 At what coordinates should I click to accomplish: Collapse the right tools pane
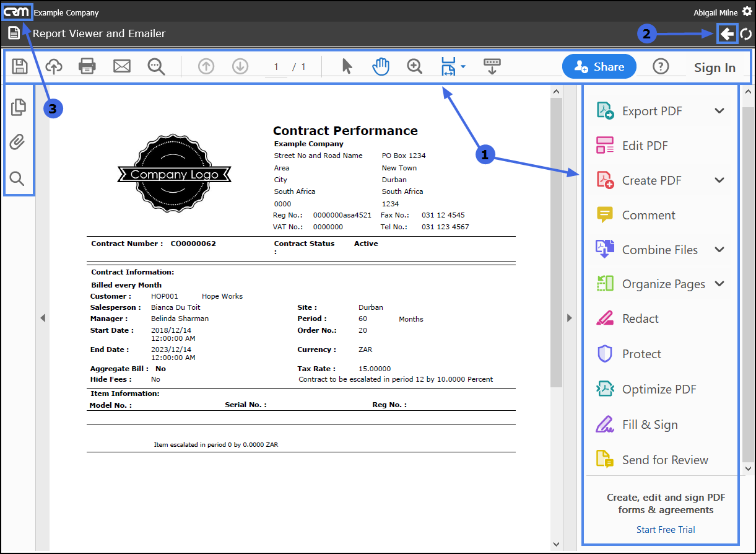point(569,318)
